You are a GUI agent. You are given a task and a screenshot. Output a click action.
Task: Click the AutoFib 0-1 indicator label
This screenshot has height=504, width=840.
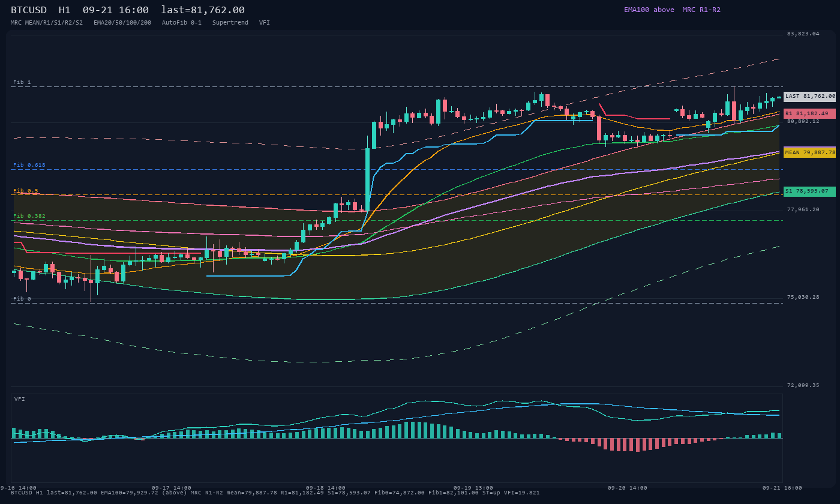click(x=182, y=23)
